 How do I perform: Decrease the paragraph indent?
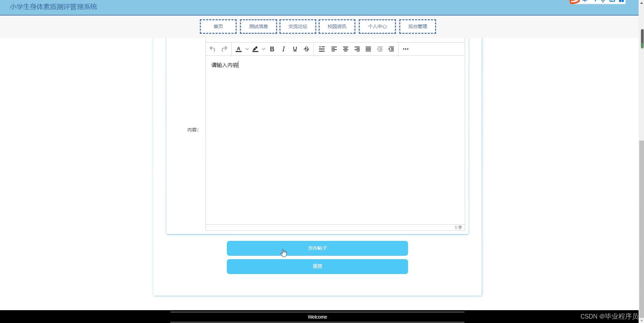coord(380,49)
